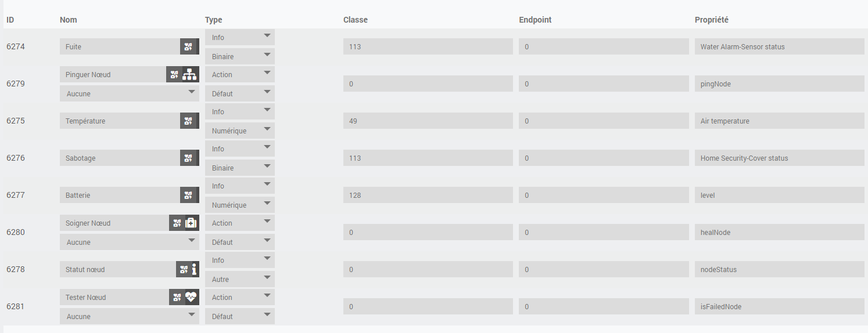Open the Action type dropdown for Pinguer Nœud
This screenshot has width=868, height=333.
coord(240,74)
